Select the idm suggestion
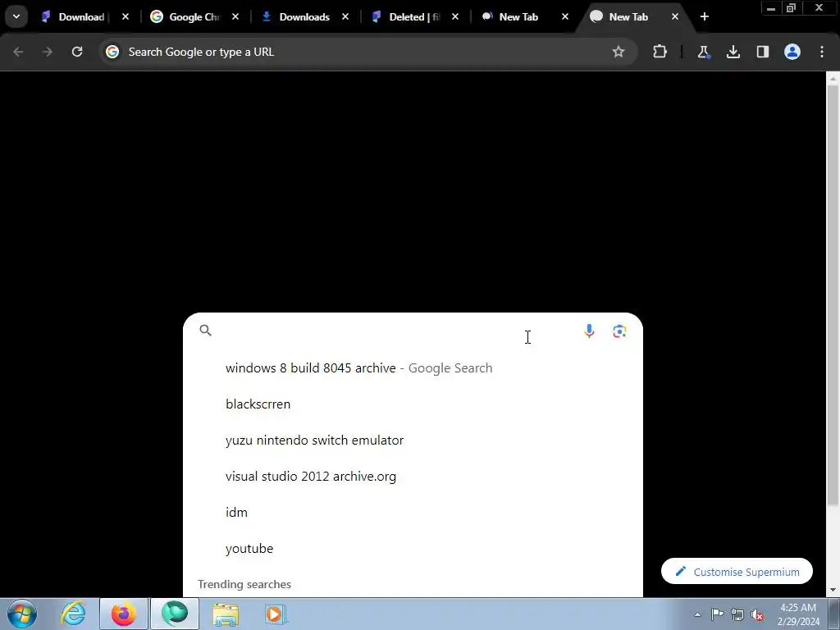The width and height of the screenshot is (840, 630). click(413, 512)
